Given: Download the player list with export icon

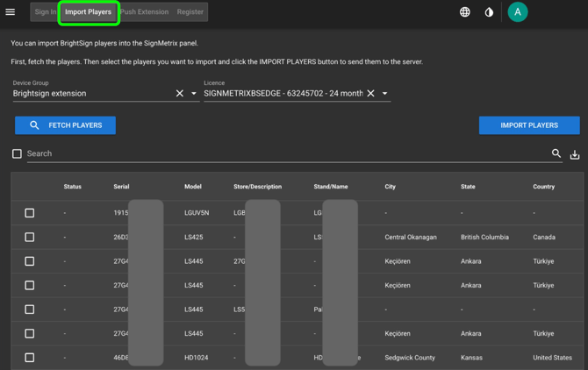Looking at the screenshot, I should (x=575, y=154).
